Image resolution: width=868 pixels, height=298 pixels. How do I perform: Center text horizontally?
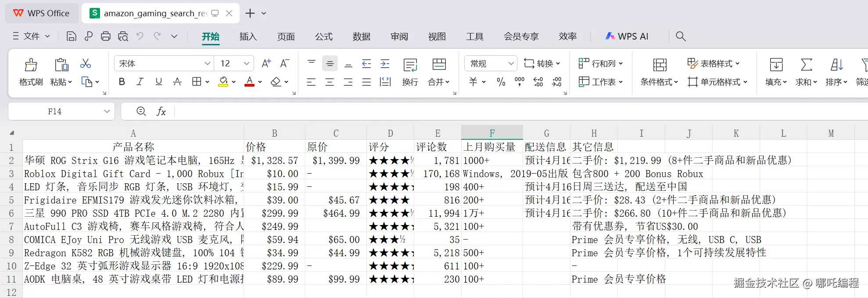click(330, 82)
